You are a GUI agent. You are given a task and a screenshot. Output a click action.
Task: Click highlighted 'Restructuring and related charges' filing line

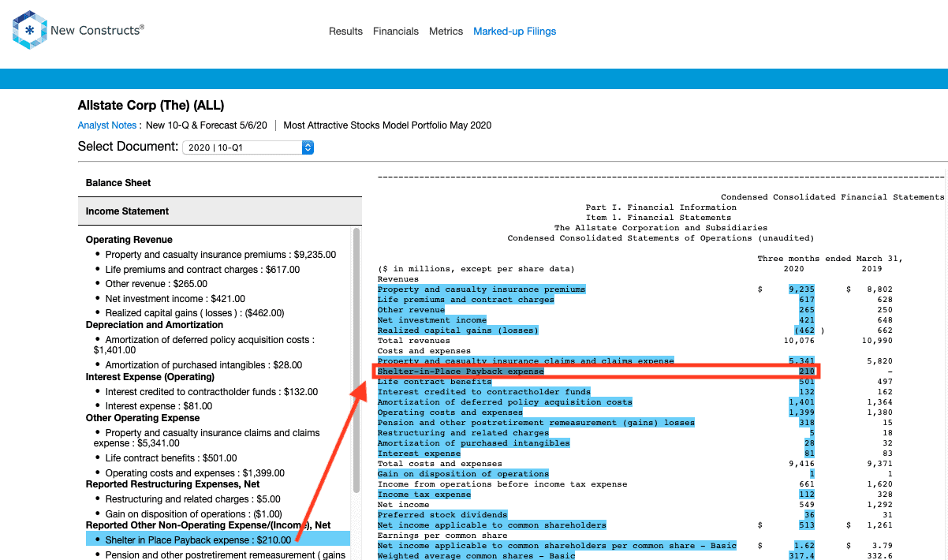click(463, 433)
